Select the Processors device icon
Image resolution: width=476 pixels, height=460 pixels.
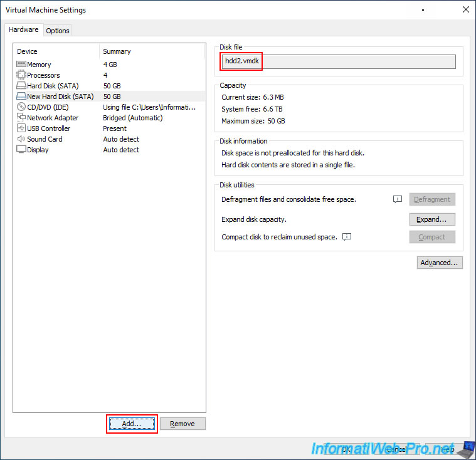(x=21, y=75)
